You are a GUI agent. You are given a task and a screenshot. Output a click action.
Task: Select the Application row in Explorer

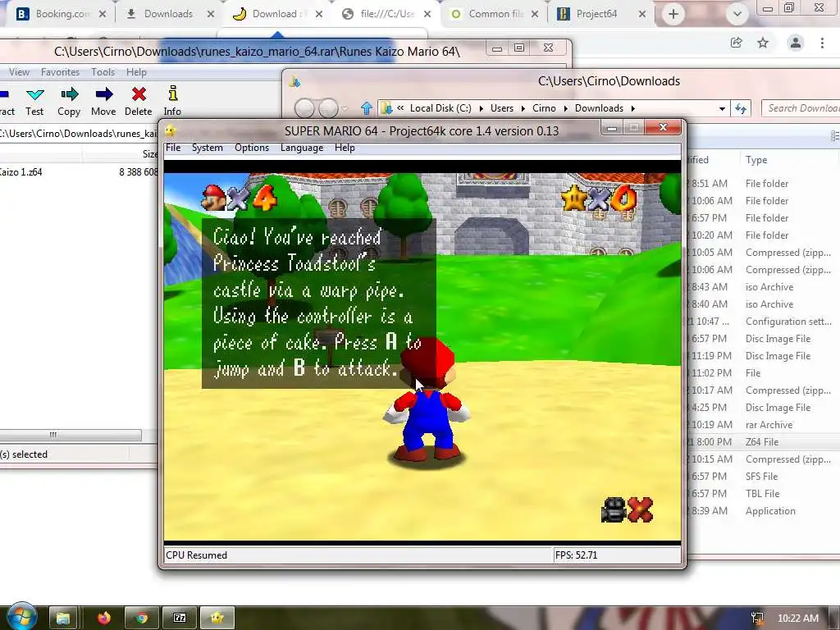(x=764, y=511)
